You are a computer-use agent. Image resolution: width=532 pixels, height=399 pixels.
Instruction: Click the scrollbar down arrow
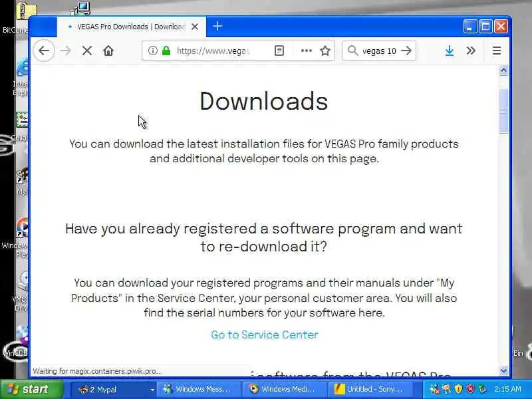[504, 371]
